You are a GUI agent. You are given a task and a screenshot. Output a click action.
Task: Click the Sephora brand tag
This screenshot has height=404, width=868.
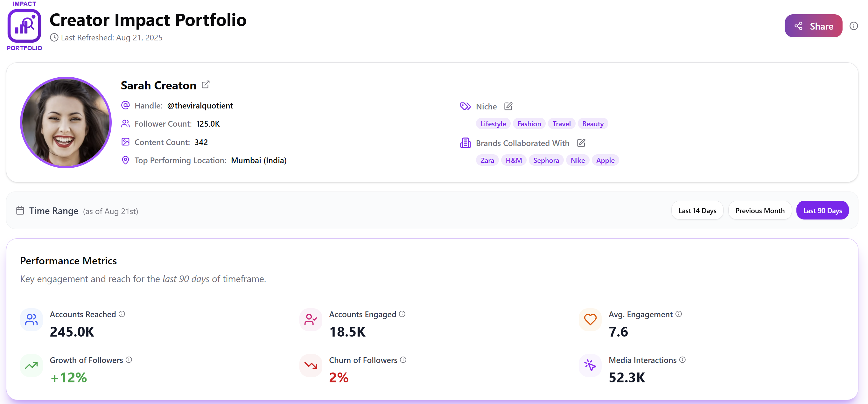tap(546, 160)
